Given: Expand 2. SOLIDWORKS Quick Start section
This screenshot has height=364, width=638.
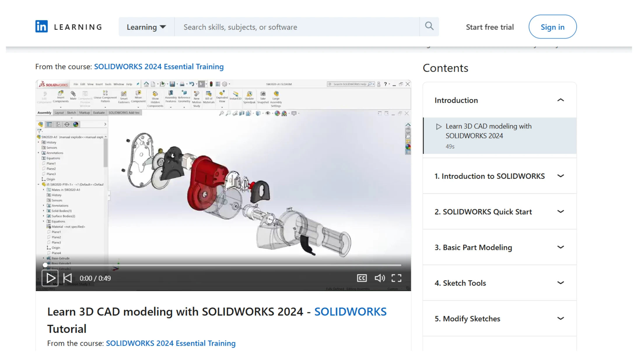Looking at the screenshot, I should [x=560, y=212].
